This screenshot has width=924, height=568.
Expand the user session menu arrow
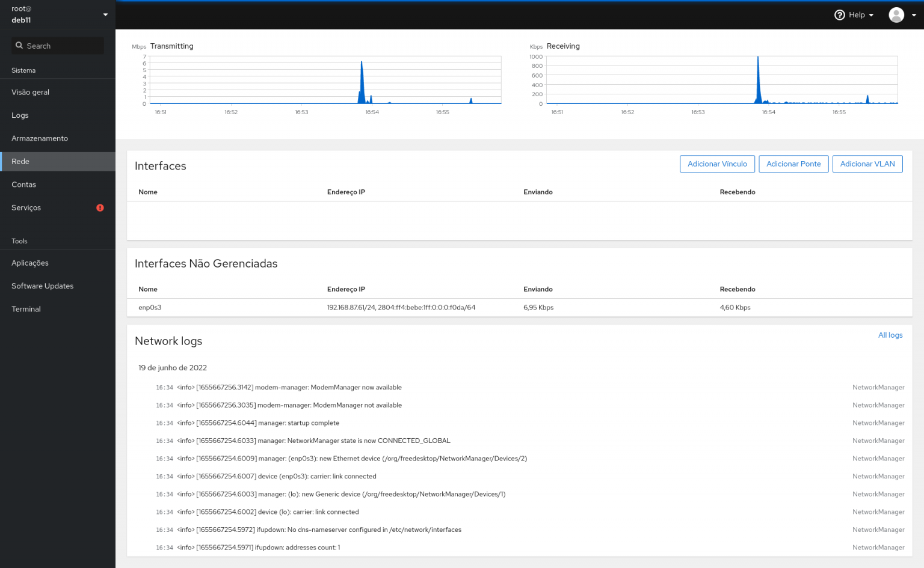(x=914, y=15)
